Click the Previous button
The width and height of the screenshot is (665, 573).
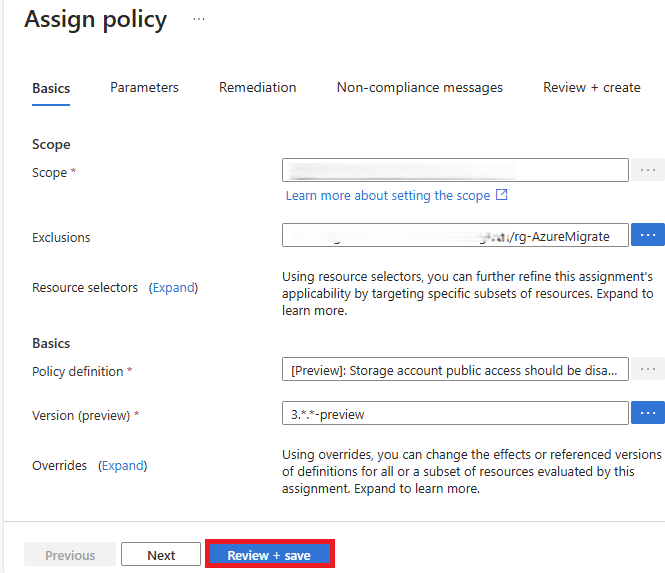coord(70,554)
